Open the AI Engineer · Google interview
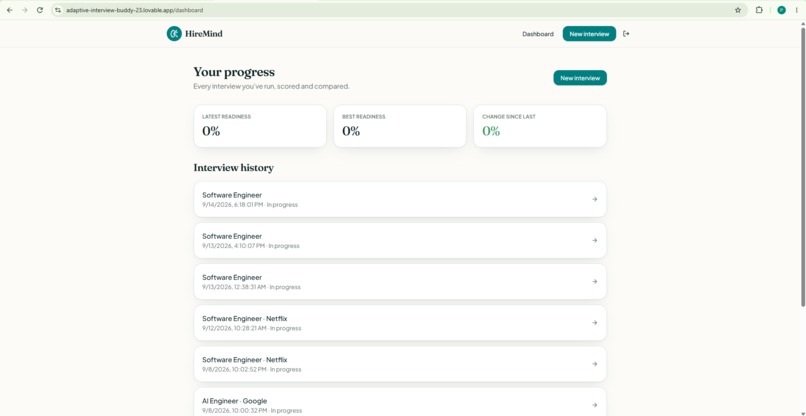 [400, 402]
